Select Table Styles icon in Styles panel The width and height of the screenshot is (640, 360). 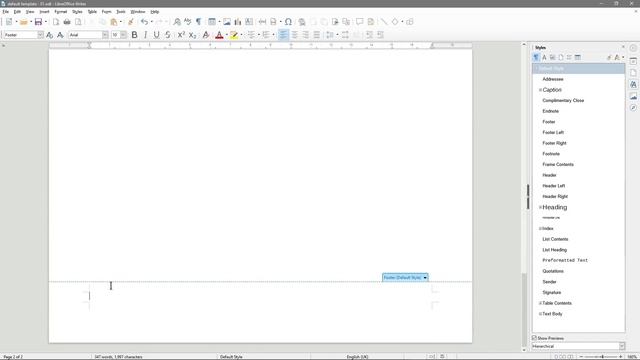(578, 58)
